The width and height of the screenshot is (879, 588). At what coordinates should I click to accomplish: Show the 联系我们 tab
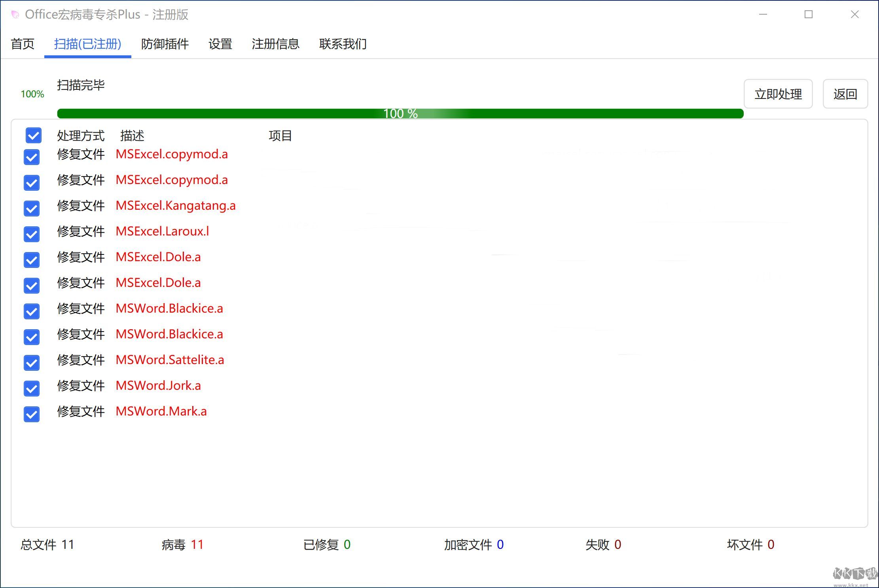pos(343,44)
